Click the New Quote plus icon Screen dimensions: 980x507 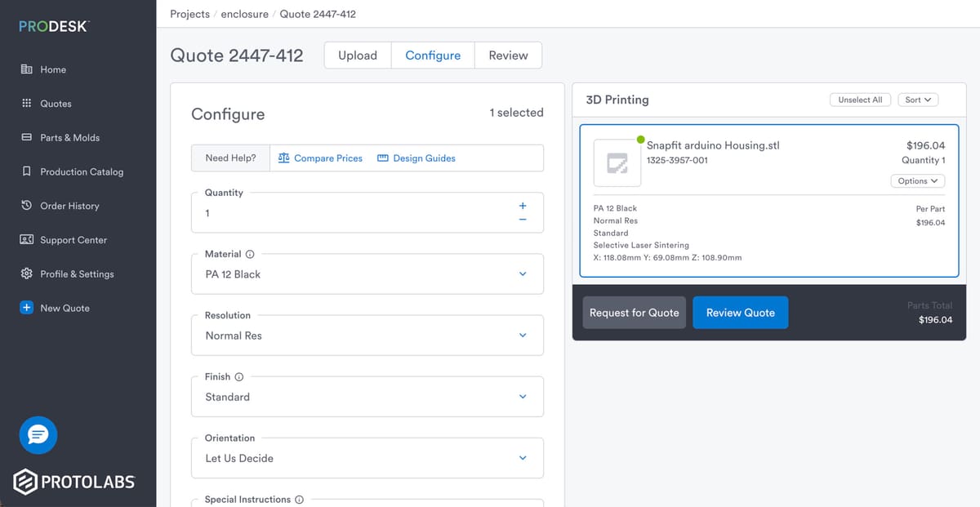pyautogui.click(x=26, y=308)
